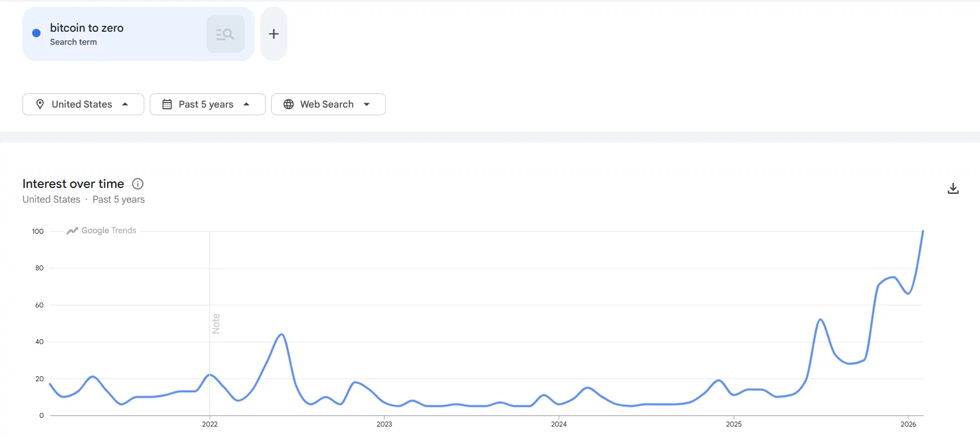
Task: Click the blue color dot beside bitcoin to zero
Action: (36, 33)
